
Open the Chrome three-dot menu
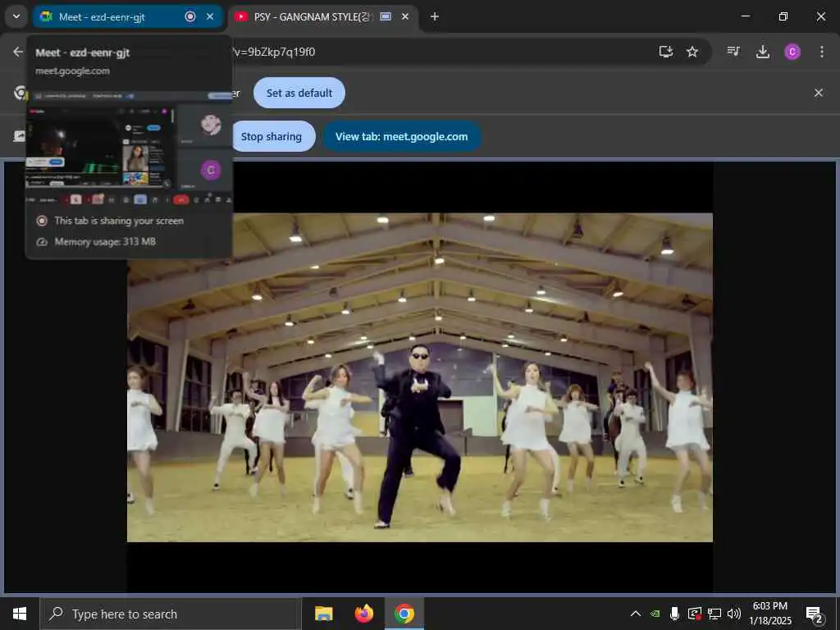[x=822, y=52]
